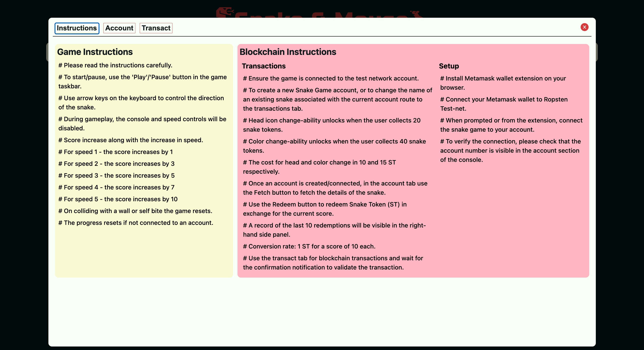The image size is (644, 350).
Task: Click the 'To verify the connection' instruction
Action: pyautogui.click(x=511, y=150)
